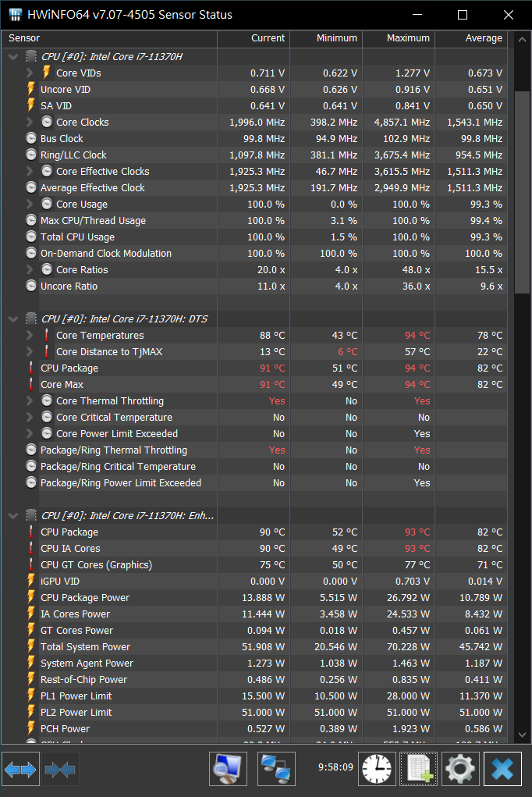The image size is (532, 797).
Task: Click the lightning icon beside SA VID
Action: coord(31,105)
